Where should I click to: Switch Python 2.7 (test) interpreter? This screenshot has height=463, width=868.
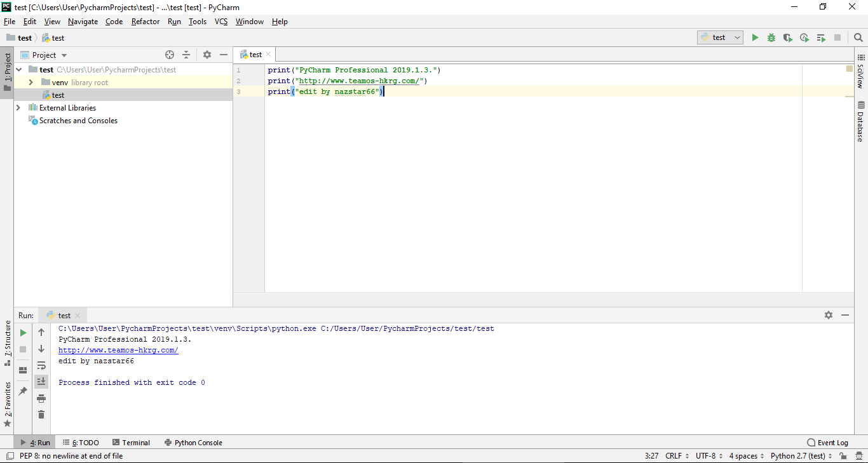click(x=801, y=456)
